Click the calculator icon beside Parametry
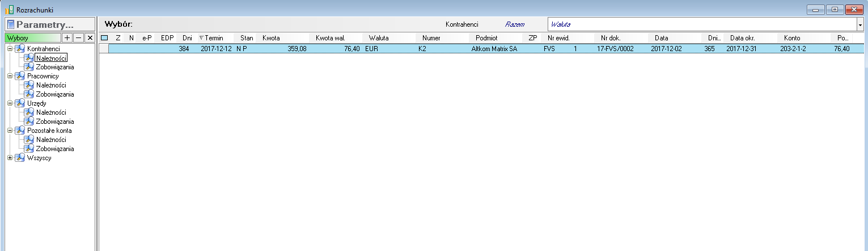The width and height of the screenshot is (868, 251). tap(10, 24)
